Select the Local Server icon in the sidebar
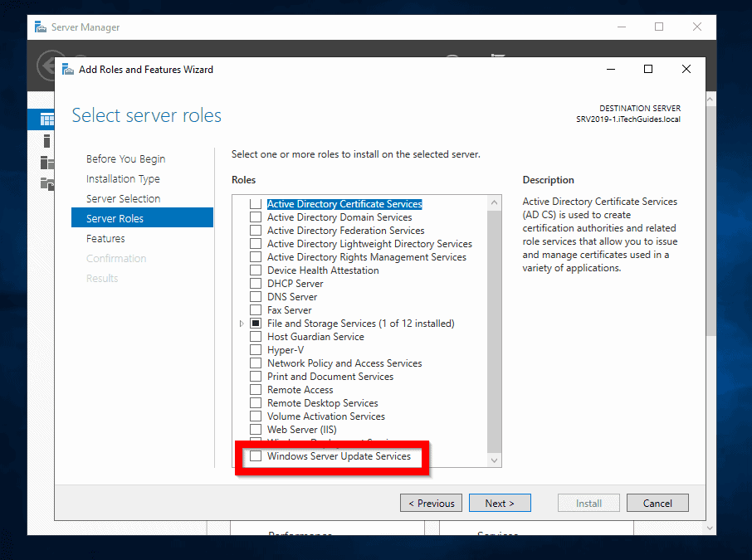The height and width of the screenshot is (560, 752). click(x=46, y=141)
